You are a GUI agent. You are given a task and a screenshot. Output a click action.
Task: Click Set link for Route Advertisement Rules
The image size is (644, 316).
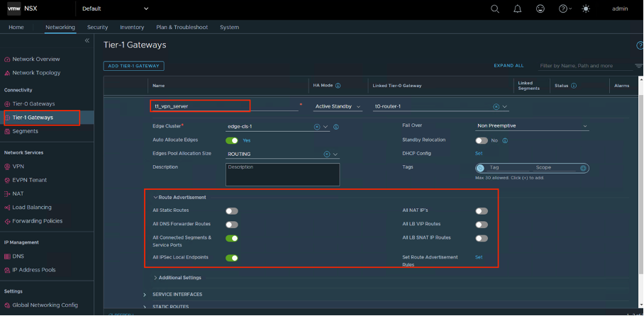click(478, 257)
